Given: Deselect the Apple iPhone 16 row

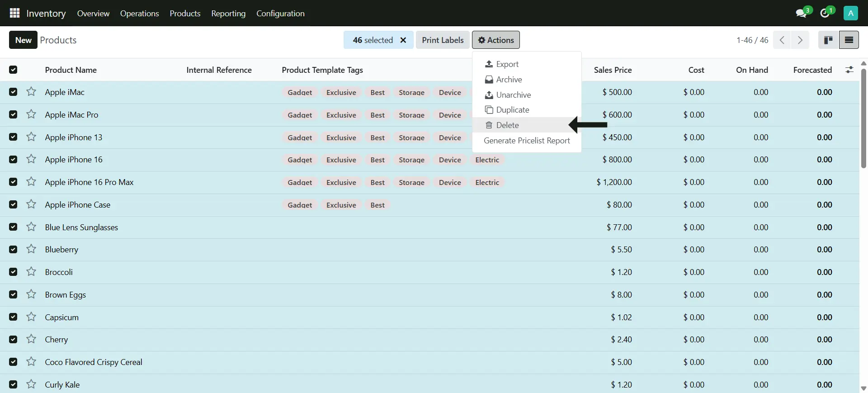Looking at the screenshot, I should click(x=13, y=160).
